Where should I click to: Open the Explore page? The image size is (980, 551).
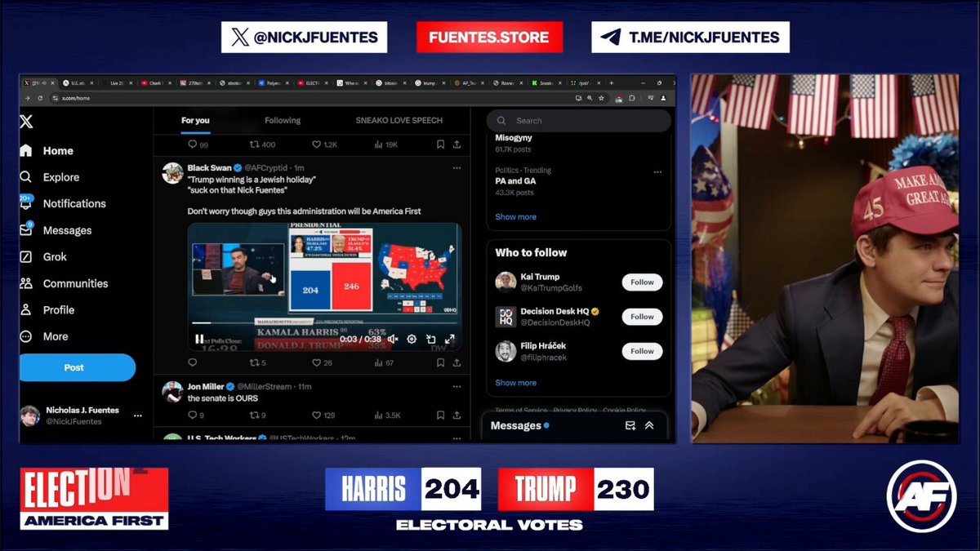click(x=50, y=177)
